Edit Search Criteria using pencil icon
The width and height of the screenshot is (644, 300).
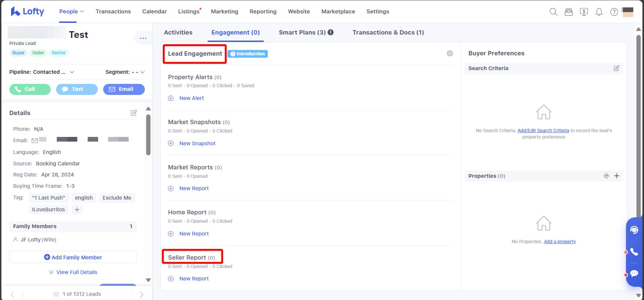tap(616, 68)
